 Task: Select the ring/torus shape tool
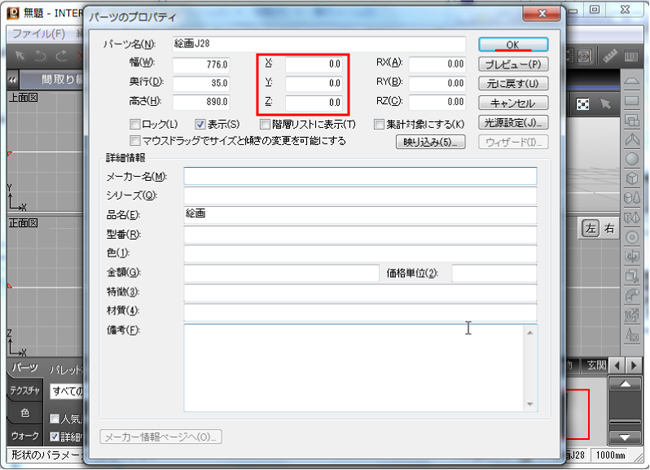point(632,235)
